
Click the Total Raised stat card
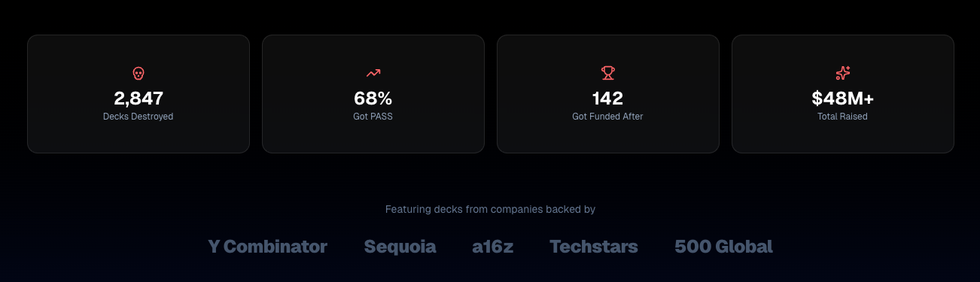pos(843,94)
